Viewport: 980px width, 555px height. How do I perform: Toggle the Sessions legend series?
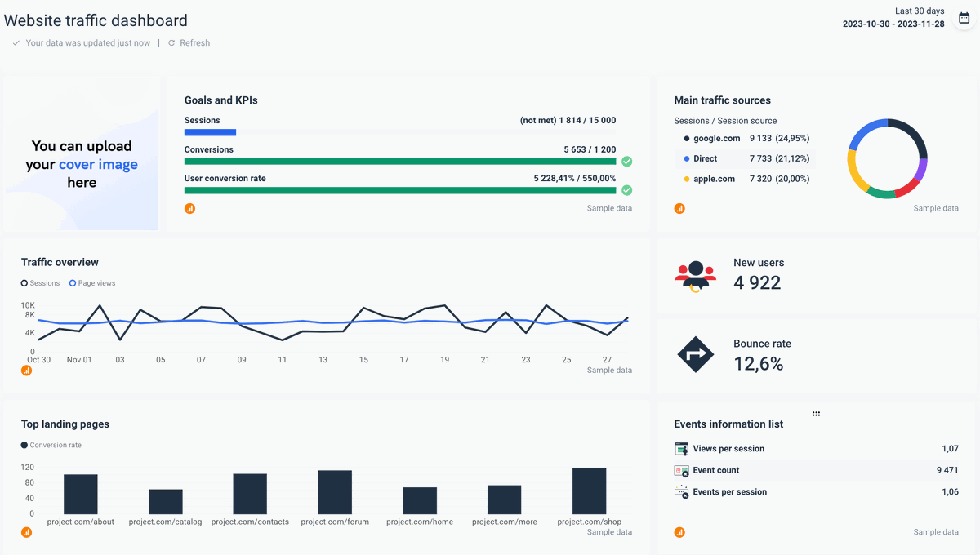[x=41, y=283]
